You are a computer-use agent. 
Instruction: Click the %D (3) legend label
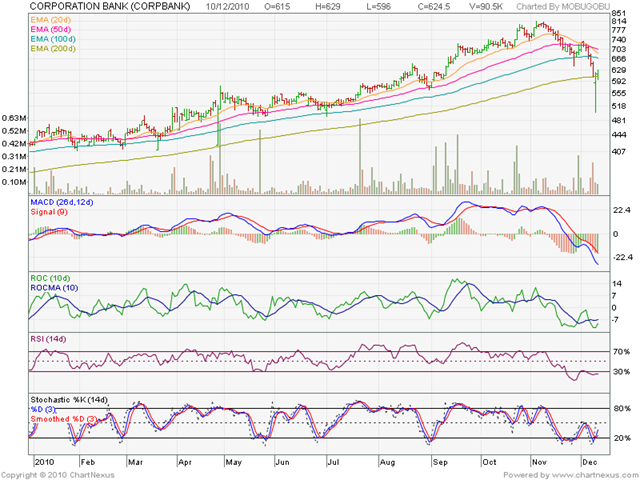click(42, 409)
